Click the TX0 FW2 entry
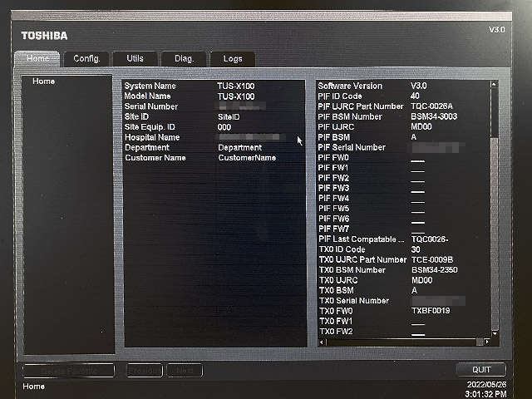This screenshot has height=399, width=532. (x=404, y=331)
